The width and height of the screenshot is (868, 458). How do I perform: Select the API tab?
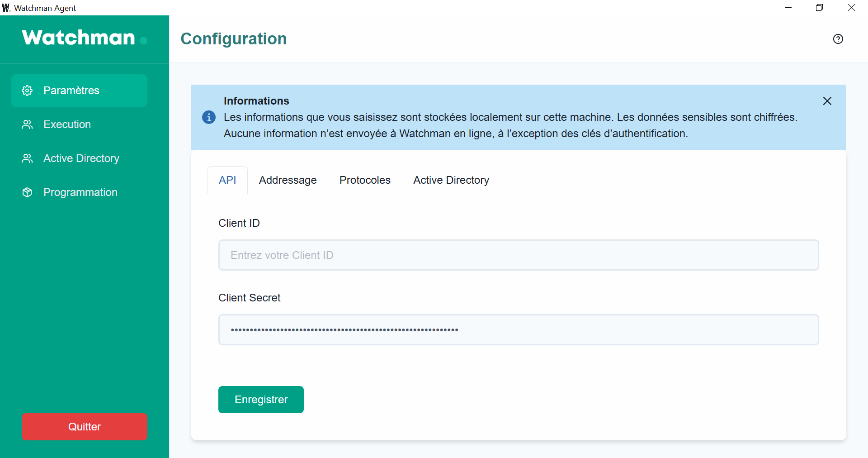click(227, 180)
